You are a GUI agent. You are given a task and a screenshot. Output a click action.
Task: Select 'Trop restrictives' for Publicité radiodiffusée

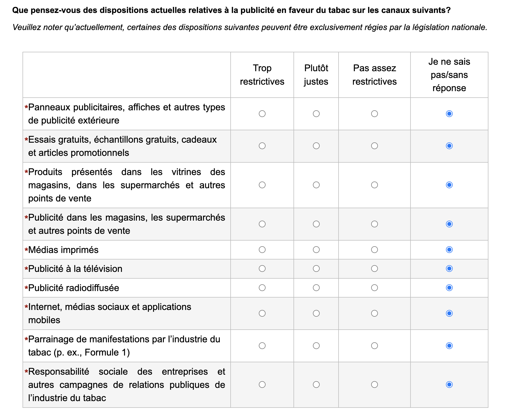[262, 288]
